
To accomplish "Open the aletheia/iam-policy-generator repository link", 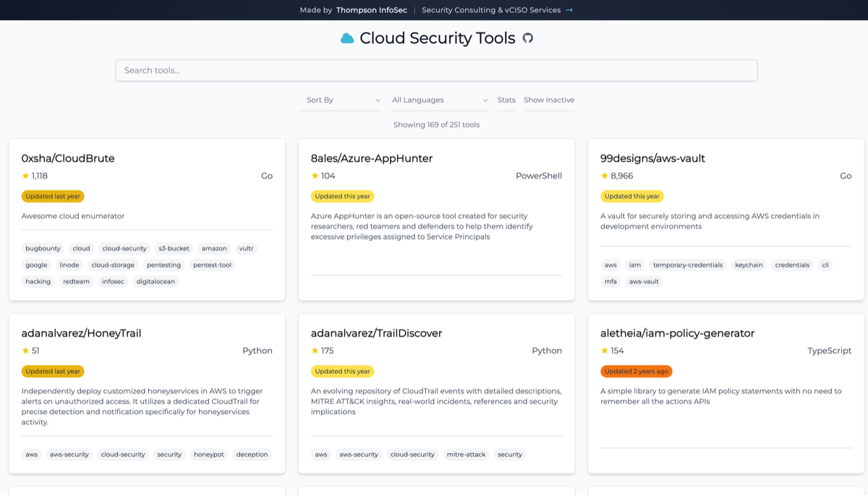I will [x=677, y=333].
